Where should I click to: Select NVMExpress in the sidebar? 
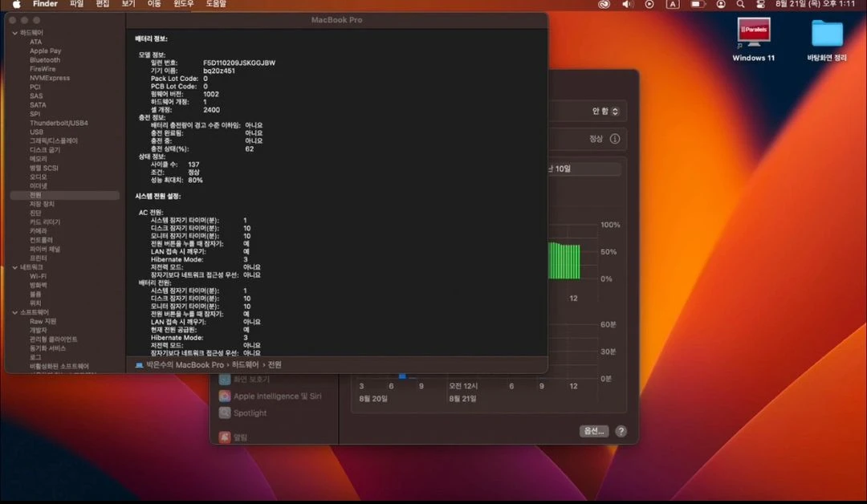coord(50,78)
